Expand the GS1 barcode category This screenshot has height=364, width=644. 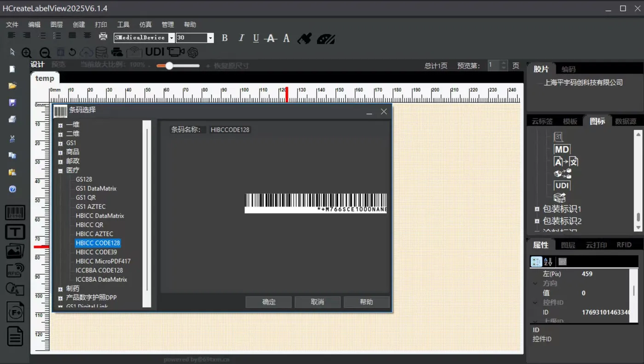pos(60,143)
